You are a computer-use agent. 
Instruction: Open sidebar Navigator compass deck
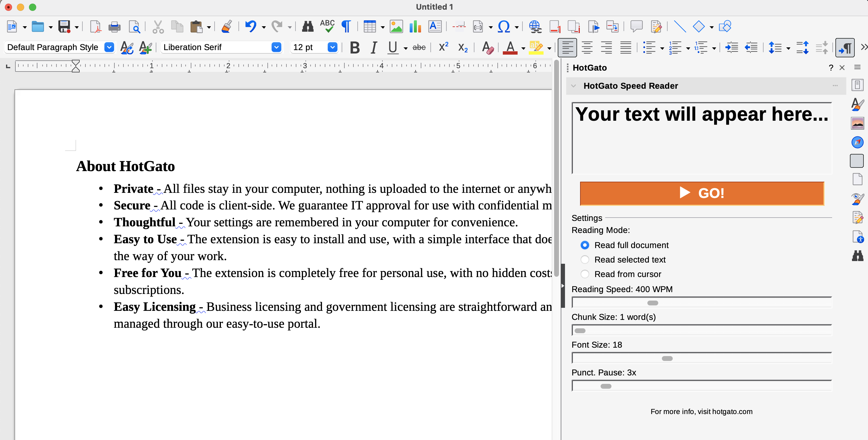[x=857, y=142]
